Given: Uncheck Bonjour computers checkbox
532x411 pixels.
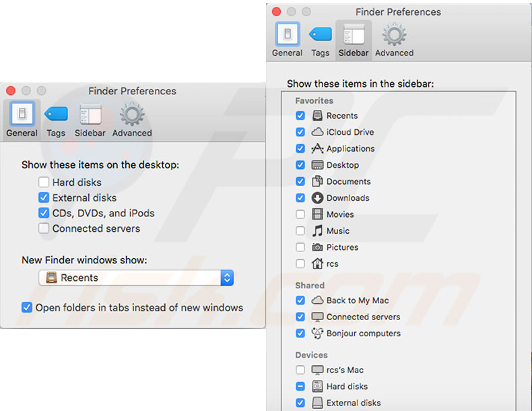Looking at the screenshot, I should [x=300, y=334].
